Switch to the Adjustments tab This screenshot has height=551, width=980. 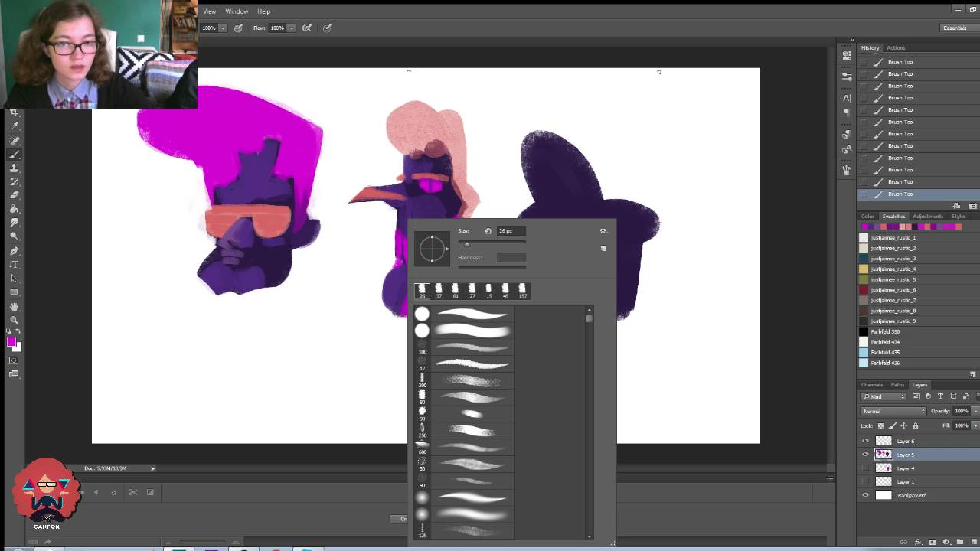pos(928,217)
